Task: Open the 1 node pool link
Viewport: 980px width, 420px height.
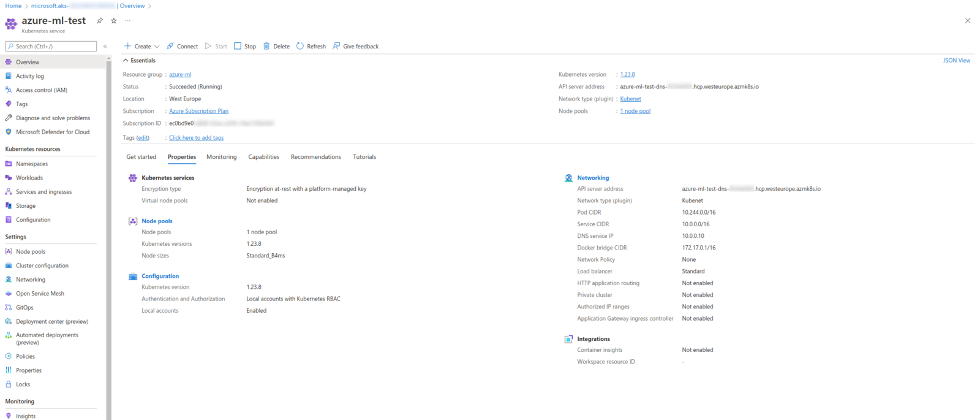Action: tap(635, 111)
